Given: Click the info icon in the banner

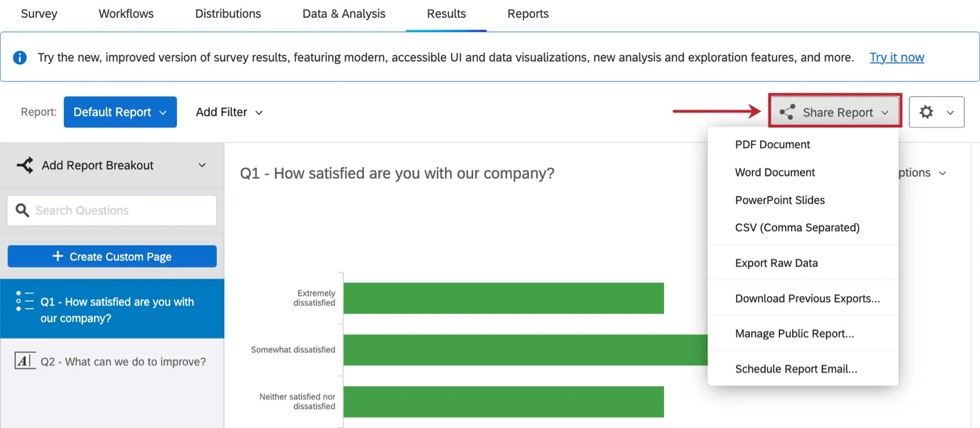Looking at the screenshot, I should pyautogui.click(x=19, y=57).
